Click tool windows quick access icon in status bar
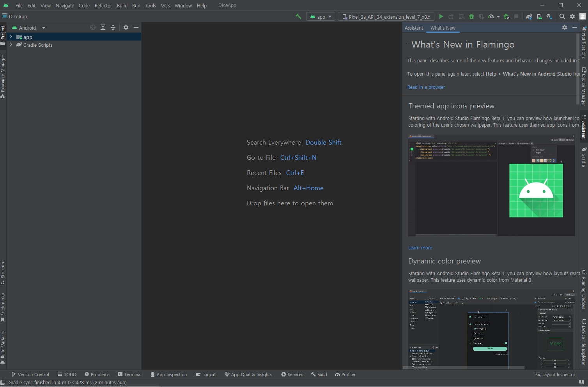 click(x=3, y=382)
